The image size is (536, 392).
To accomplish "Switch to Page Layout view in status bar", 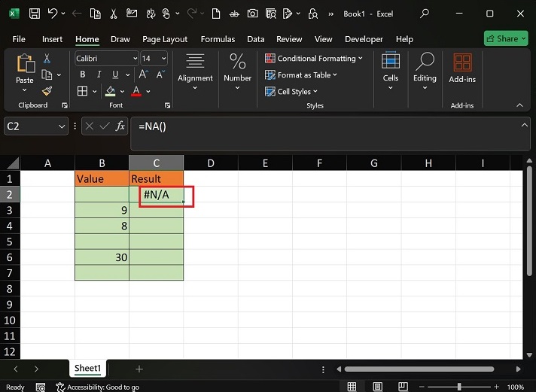I will click(377, 387).
